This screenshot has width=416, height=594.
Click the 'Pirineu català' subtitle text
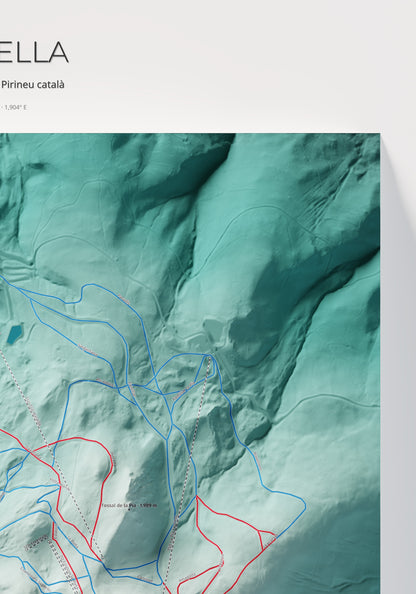[33, 84]
